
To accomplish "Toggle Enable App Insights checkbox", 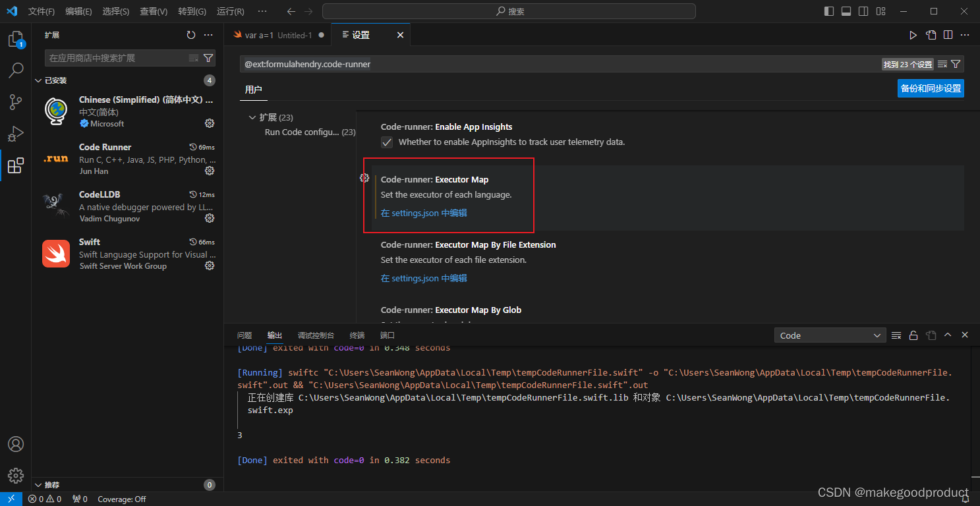I will click(x=387, y=142).
